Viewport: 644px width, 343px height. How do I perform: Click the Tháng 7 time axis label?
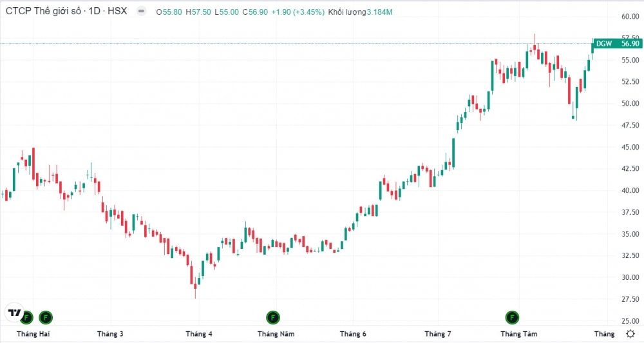click(438, 333)
